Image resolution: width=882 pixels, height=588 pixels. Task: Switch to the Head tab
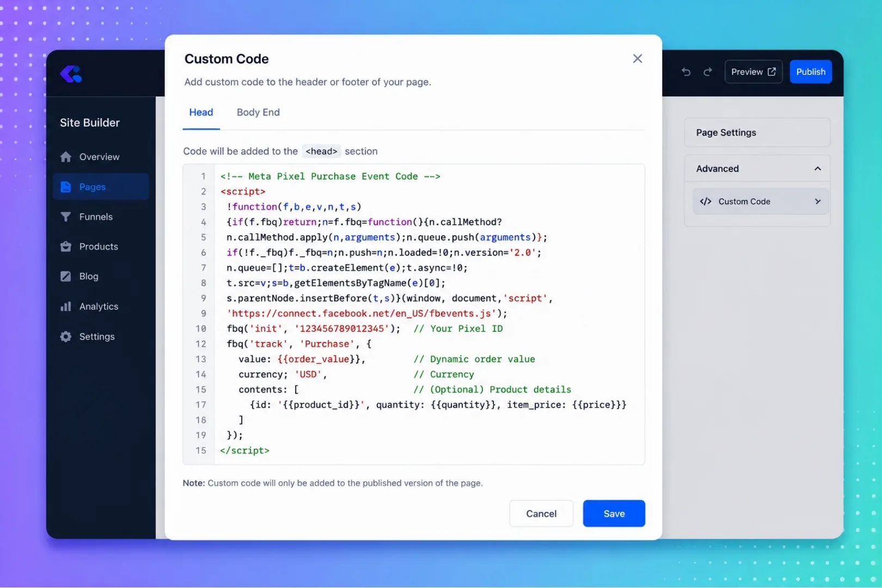point(201,112)
